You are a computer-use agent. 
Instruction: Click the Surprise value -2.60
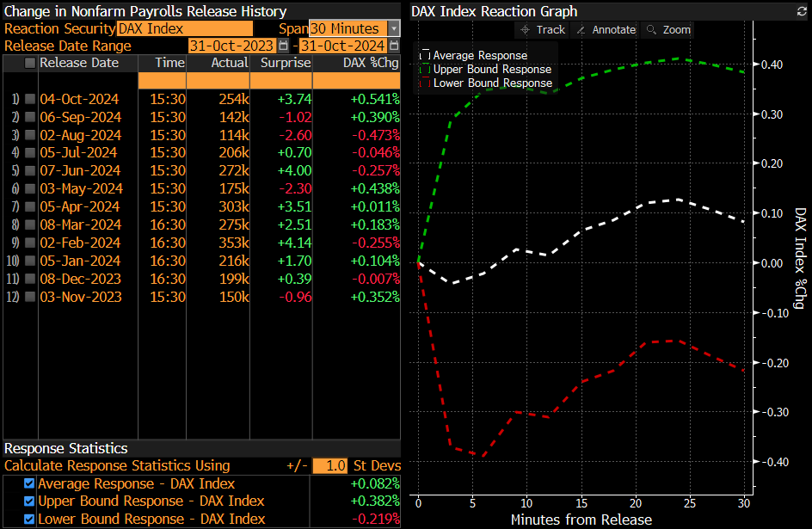tap(295, 135)
